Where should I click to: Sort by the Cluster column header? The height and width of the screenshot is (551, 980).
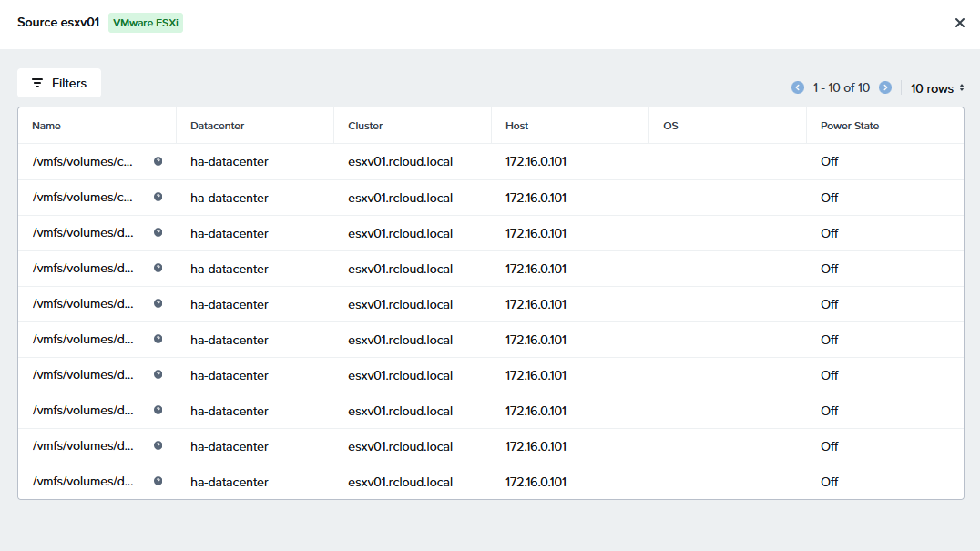[x=365, y=126]
